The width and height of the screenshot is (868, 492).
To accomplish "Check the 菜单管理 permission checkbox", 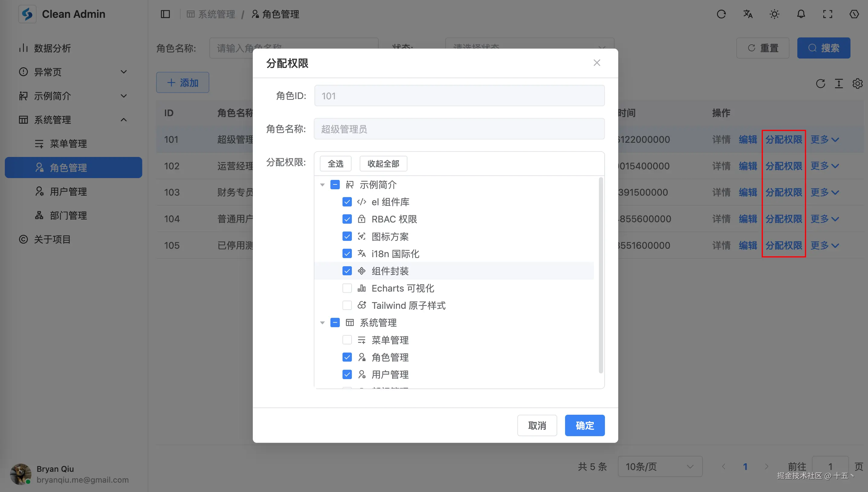I will [x=347, y=340].
